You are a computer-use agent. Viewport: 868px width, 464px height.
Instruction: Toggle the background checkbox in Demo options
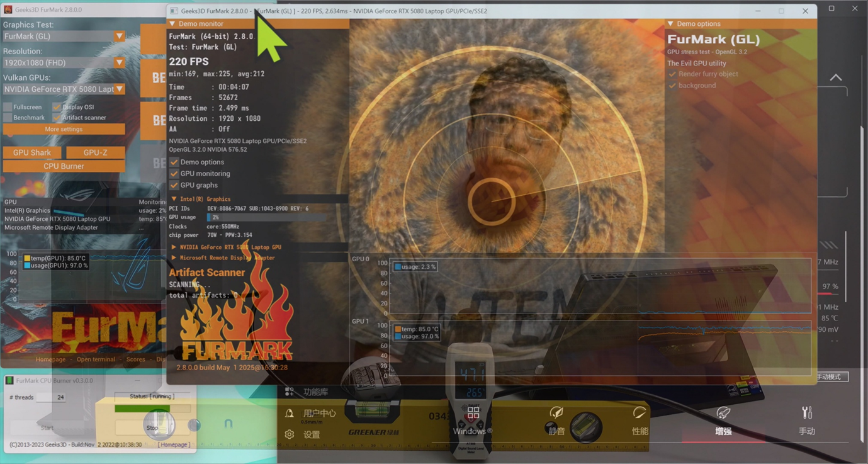(672, 86)
